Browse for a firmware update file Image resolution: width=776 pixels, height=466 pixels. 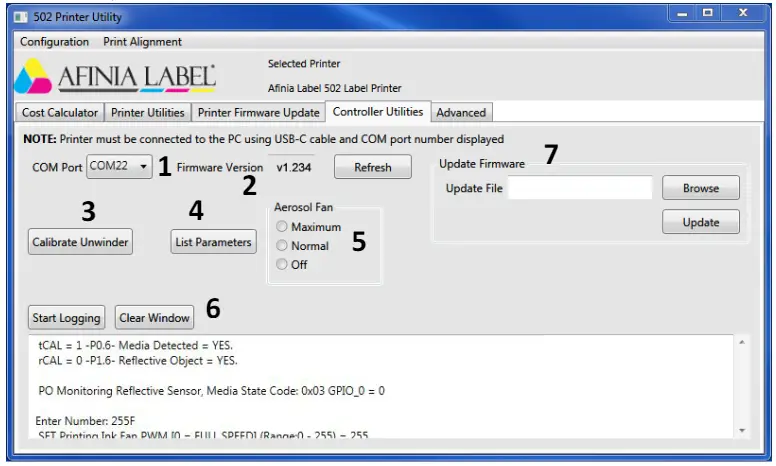[700, 188]
